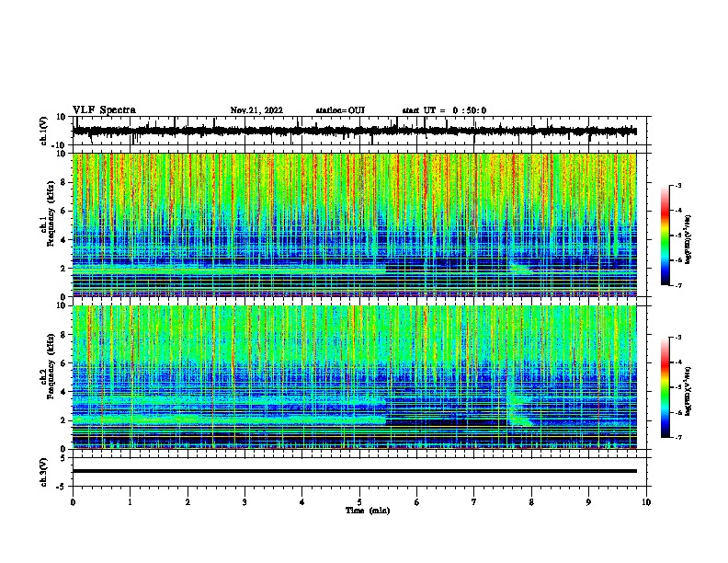Click the time axis tick label "5"

coord(359,502)
